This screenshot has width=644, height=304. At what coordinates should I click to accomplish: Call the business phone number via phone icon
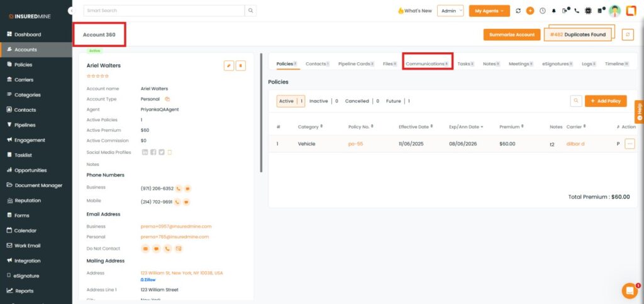pyautogui.click(x=179, y=188)
